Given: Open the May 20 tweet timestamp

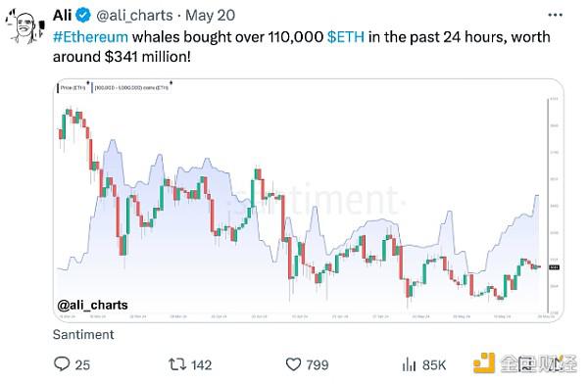Looking at the screenshot, I should [x=211, y=16].
